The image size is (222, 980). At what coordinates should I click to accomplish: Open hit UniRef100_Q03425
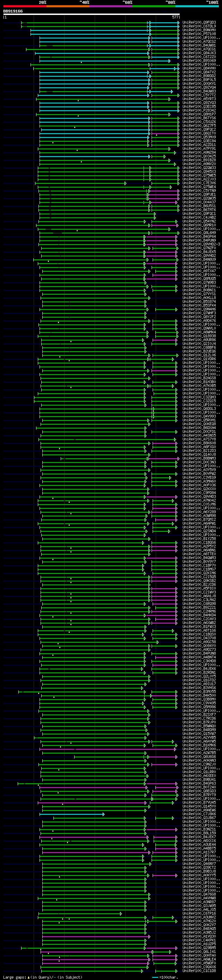199,156
